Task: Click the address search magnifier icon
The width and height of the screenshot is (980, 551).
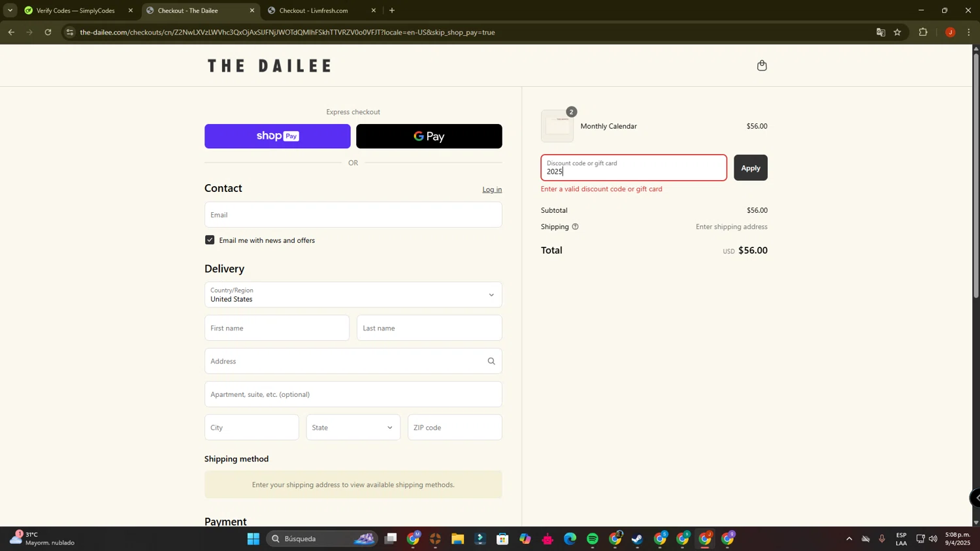Action: pyautogui.click(x=491, y=361)
